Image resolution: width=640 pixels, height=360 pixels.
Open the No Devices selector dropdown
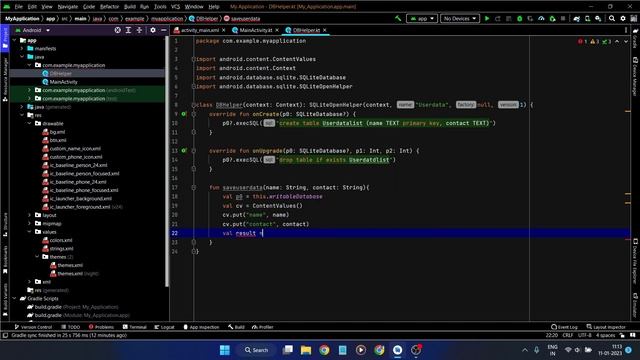tap(460, 18)
